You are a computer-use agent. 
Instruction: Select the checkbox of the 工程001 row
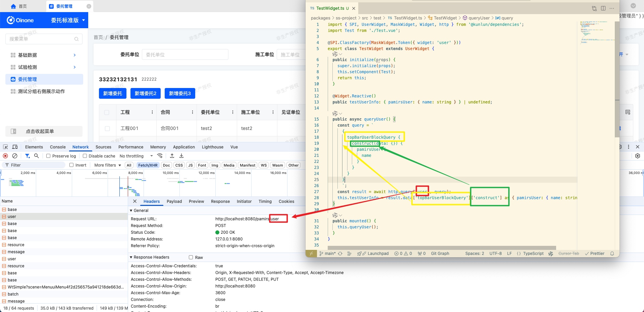tap(107, 129)
